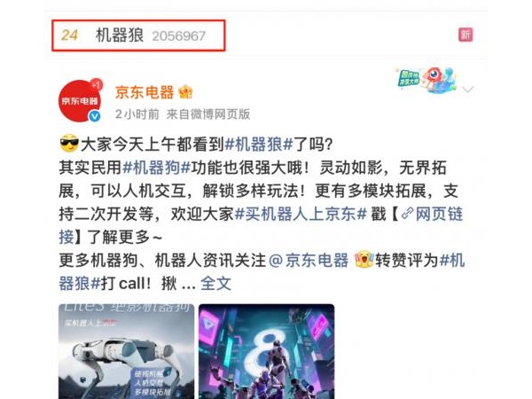The width and height of the screenshot is (532, 399).
Task: Click the excited emoji before 转赞评
Action: pos(364,260)
